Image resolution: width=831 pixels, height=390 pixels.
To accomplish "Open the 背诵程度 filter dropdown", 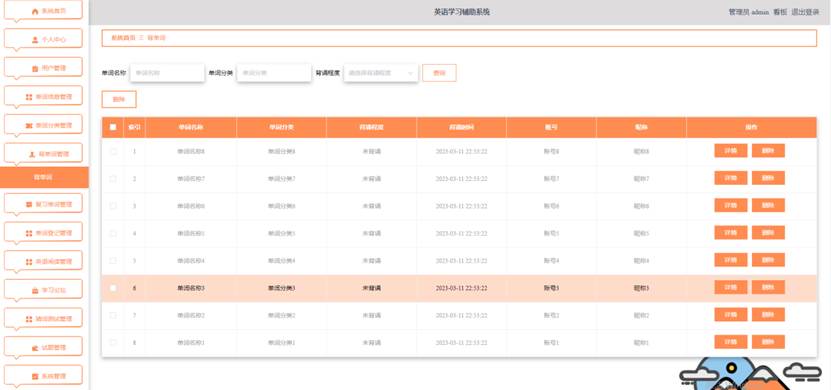I will pyautogui.click(x=381, y=73).
